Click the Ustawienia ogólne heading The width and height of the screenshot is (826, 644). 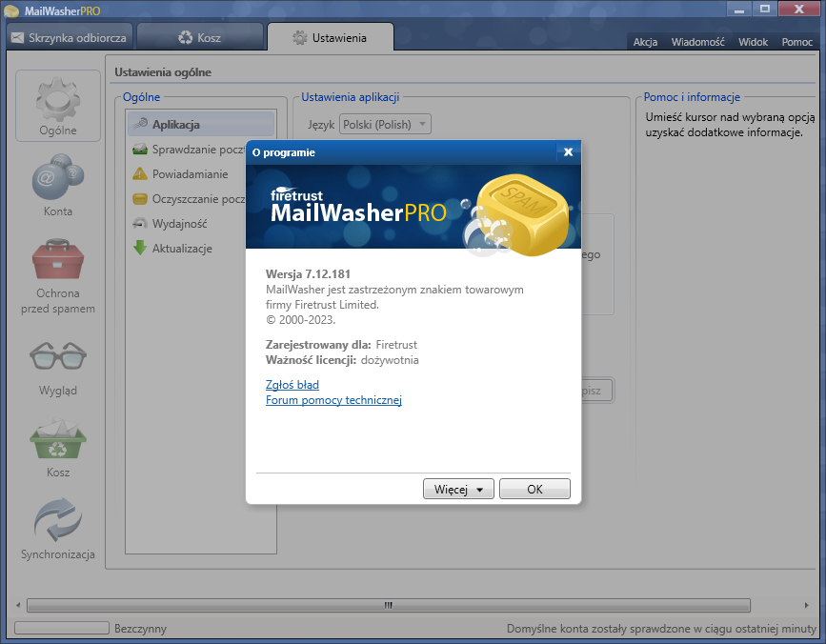point(163,72)
